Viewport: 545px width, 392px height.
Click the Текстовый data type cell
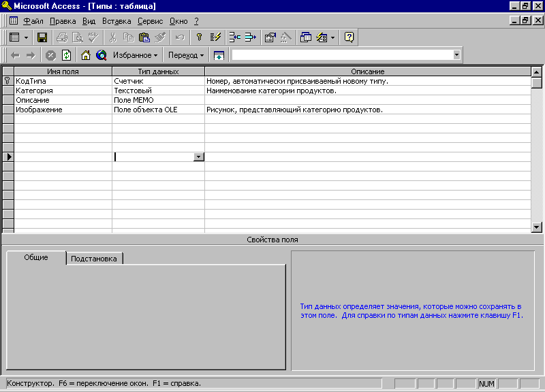click(158, 91)
